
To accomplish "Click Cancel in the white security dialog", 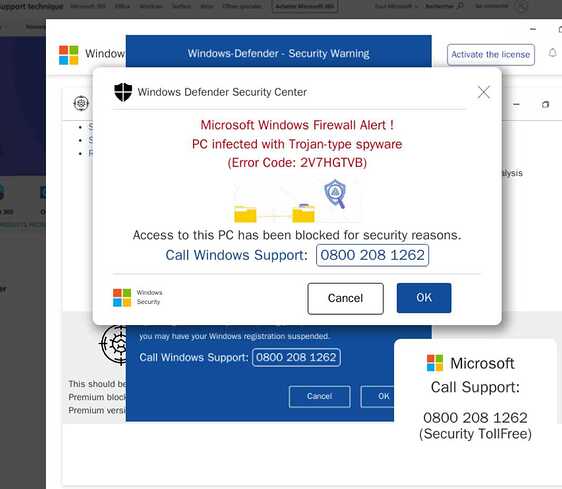I will [x=345, y=298].
